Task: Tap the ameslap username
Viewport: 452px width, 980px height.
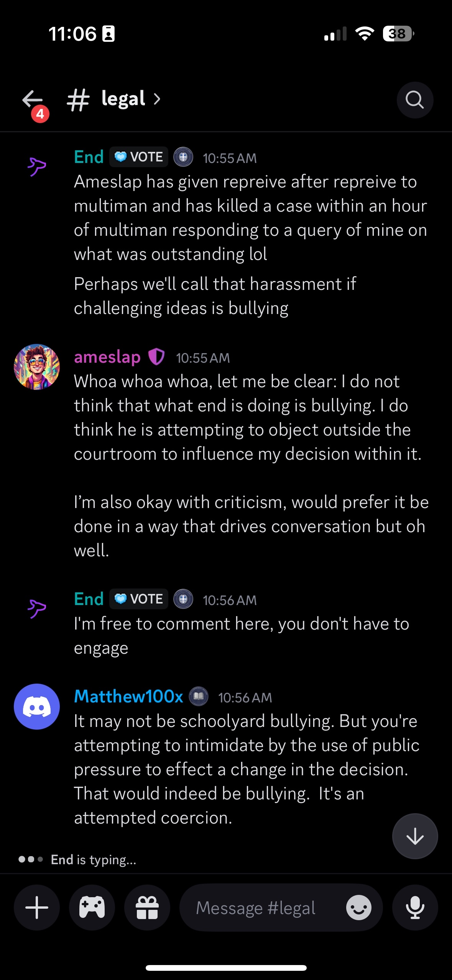Action: tap(107, 357)
